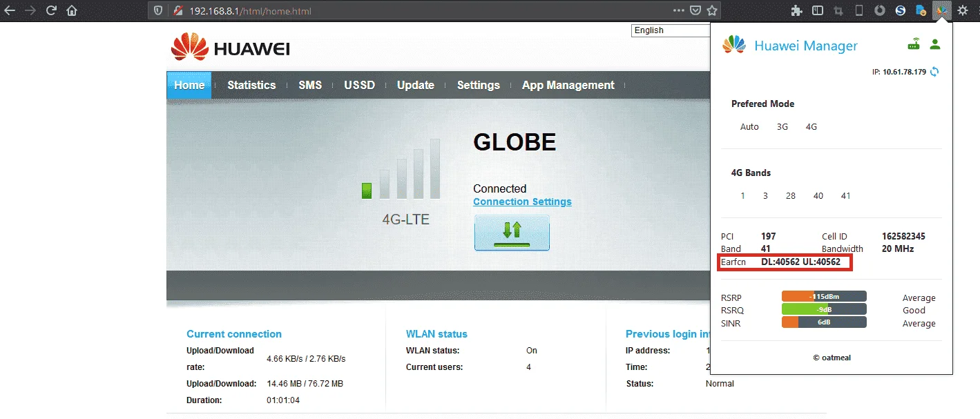Toggle 4G band 28
This screenshot has height=419, width=980.
click(x=791, y=196)
